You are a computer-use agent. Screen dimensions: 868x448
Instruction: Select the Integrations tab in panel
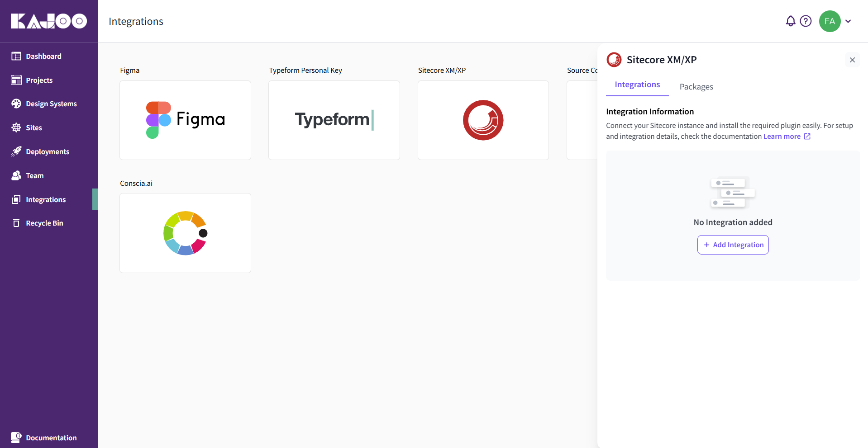pyautogui.click(x=637, y=85)
